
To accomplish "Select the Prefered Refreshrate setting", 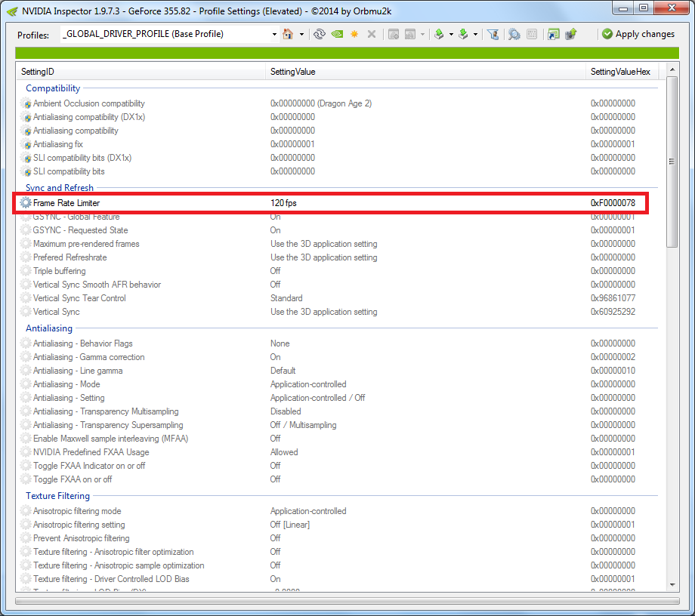I will [x=70, y=257].
